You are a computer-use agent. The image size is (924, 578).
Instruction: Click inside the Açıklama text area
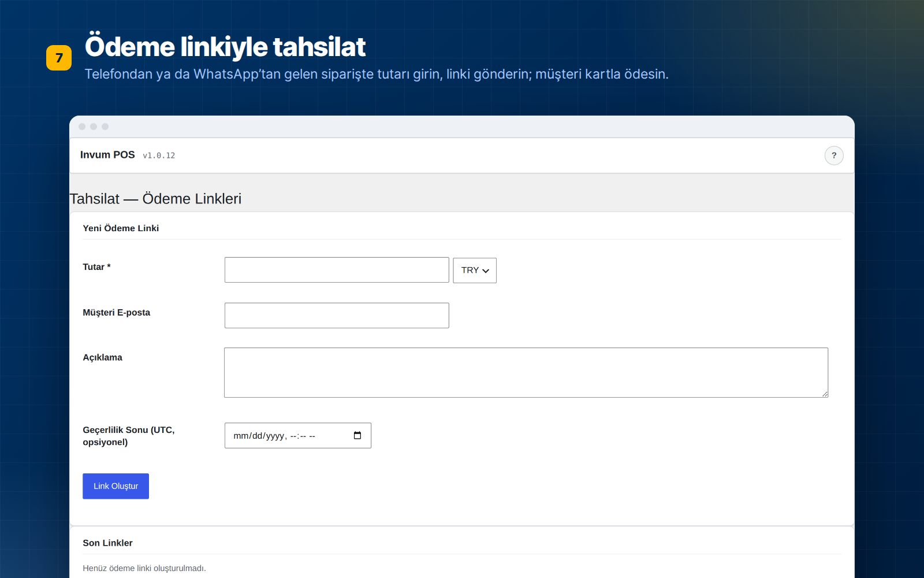(526, 372)
